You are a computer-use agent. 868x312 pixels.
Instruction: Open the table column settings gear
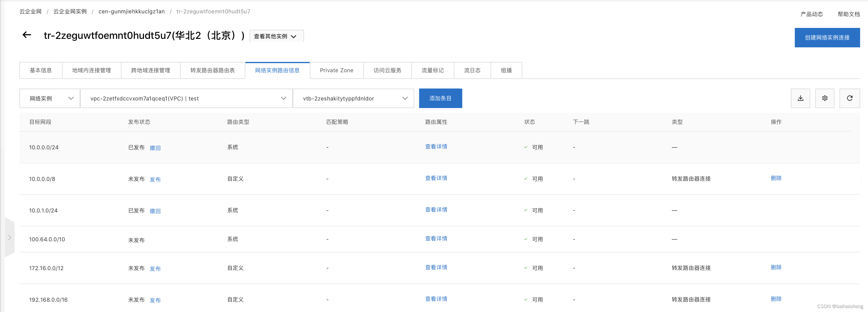coord(825,98)
